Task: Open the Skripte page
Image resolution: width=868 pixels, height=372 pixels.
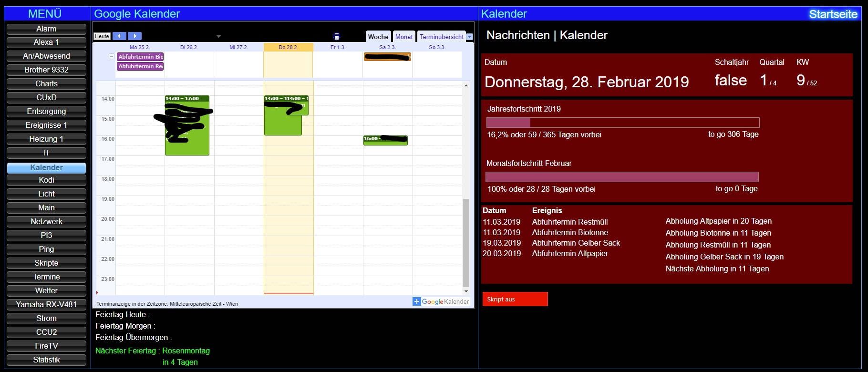Action: [x=46, y=263]
